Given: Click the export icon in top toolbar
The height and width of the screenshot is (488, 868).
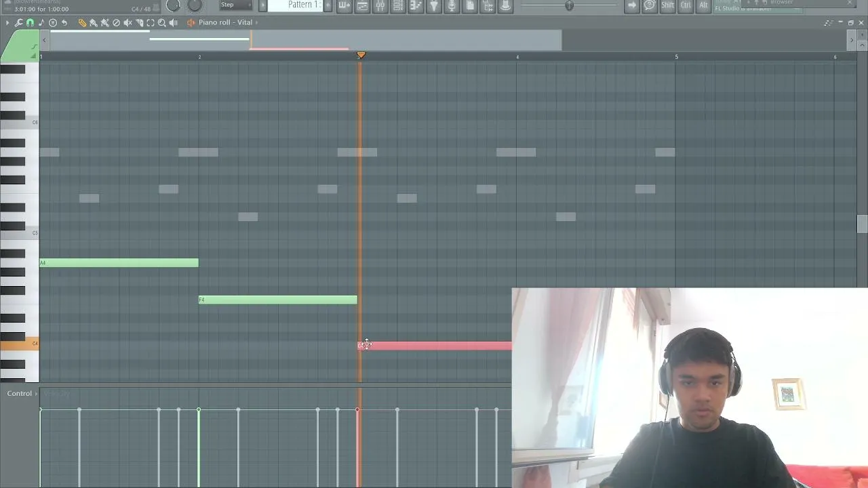Looking at the screenshot, I should click(x=488, y=5).
